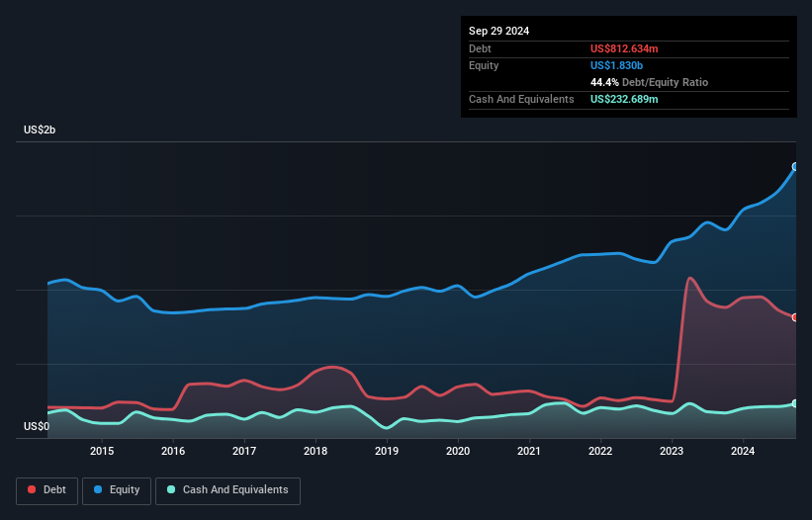Click the US$232.689m cash value
Screen dimensions: 812x520
(x=624, y=99)
